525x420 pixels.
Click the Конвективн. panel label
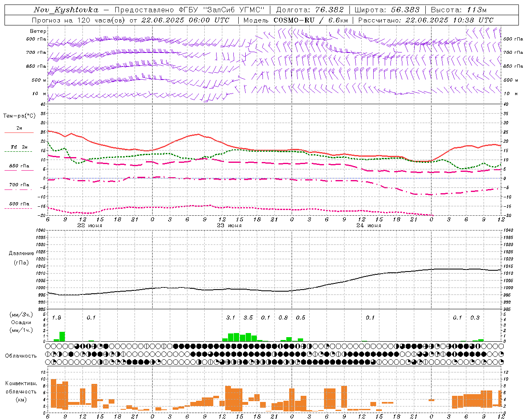tap(21, 383)
